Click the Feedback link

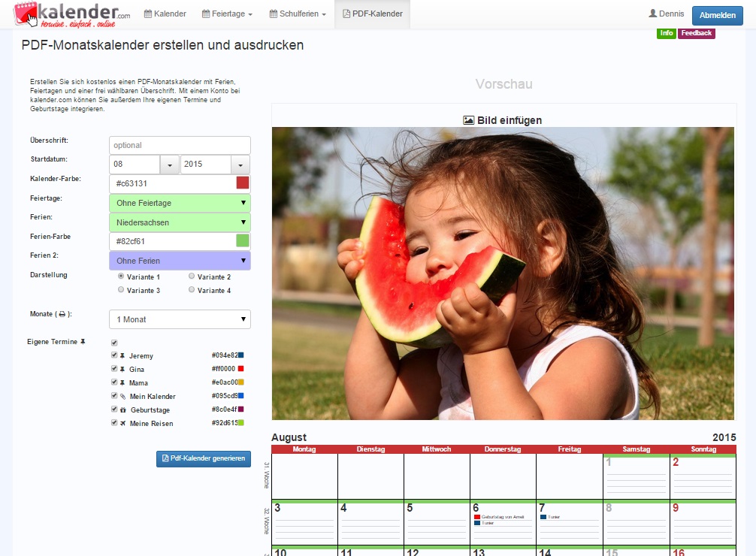click(x=696, y=33)
